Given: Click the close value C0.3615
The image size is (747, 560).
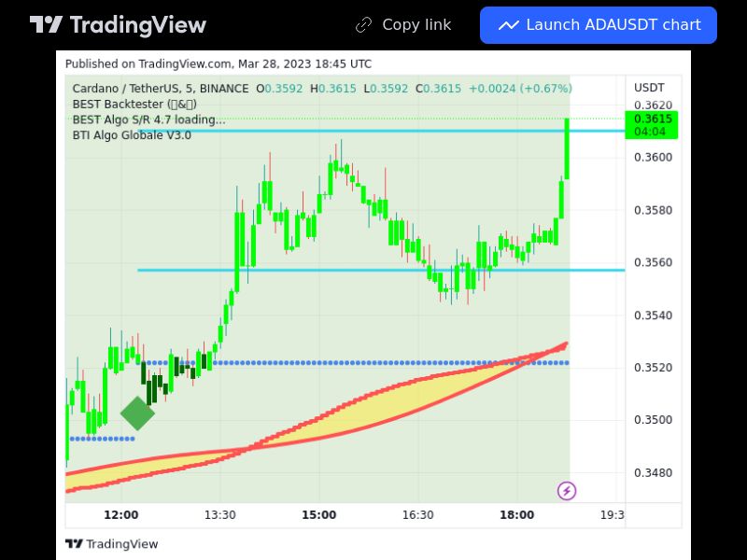Looking at the screenshot, I should pos(438,89).
